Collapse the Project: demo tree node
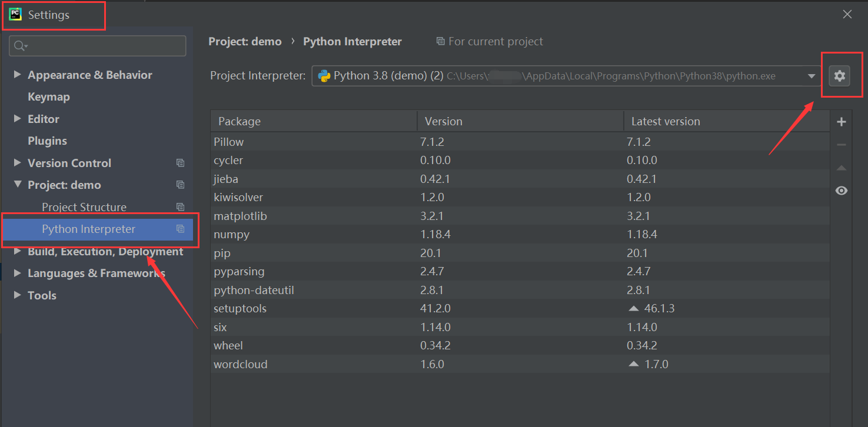 click(x=17, y=185)
